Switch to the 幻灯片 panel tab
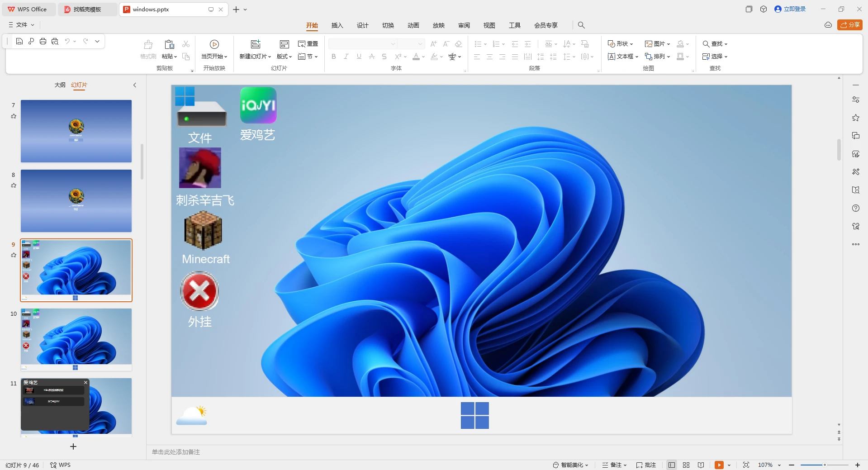 click(x=79, y=85)
